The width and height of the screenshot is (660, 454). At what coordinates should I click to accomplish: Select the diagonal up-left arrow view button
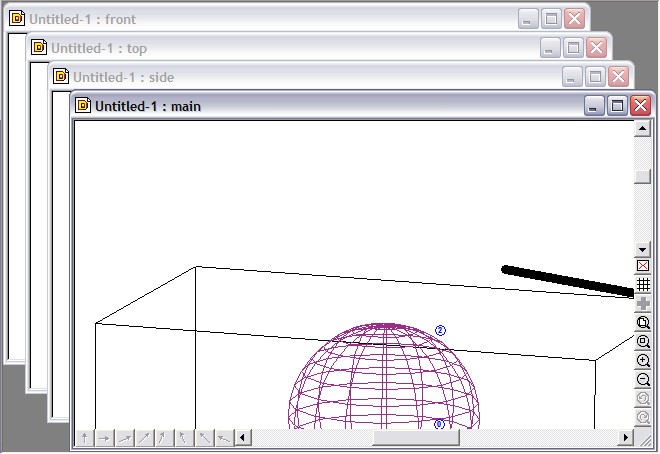(204, 438)
